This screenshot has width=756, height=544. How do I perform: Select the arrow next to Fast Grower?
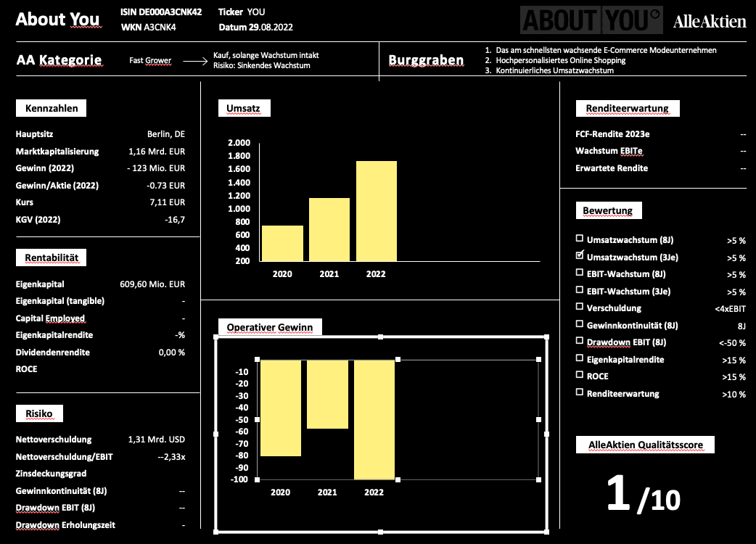coord(195,61)
